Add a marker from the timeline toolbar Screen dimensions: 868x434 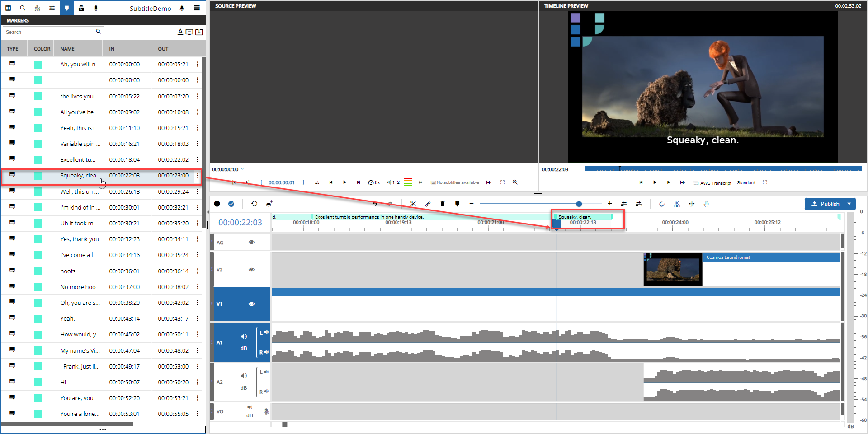click(458, 204)
